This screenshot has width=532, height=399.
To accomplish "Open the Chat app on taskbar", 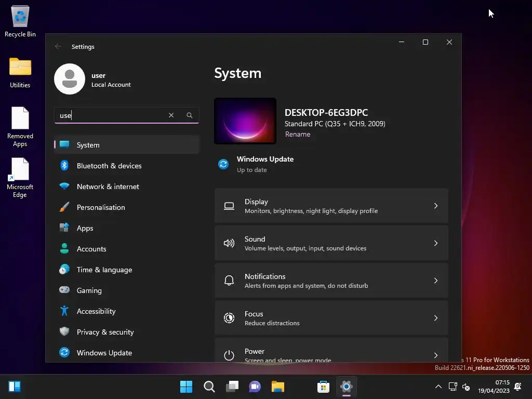I will point(255,387).
